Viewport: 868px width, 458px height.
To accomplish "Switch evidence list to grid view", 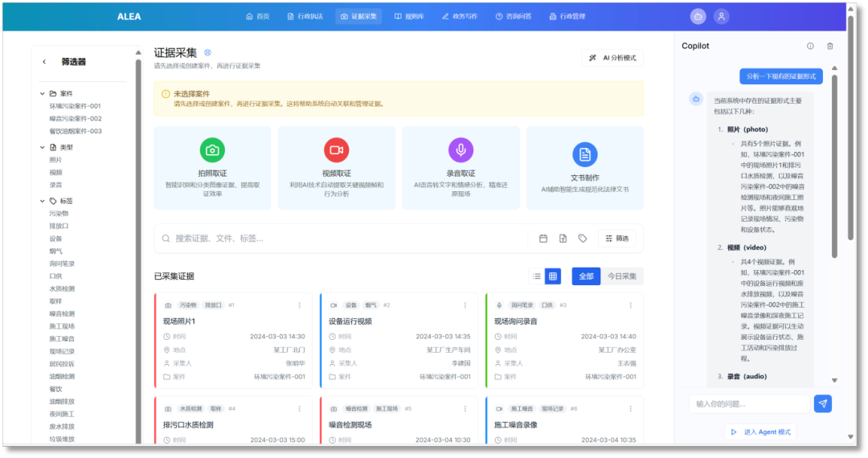I will [552, 276].
